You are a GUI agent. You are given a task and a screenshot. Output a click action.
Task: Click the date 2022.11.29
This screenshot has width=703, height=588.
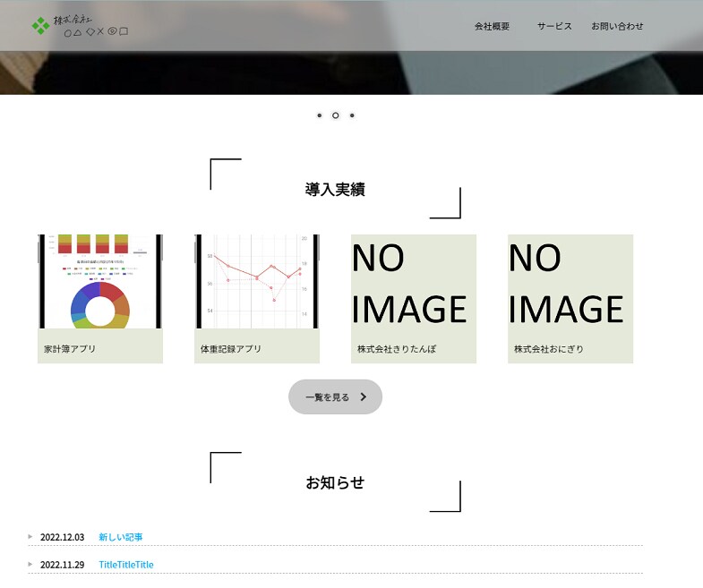(x=63, y=565)
